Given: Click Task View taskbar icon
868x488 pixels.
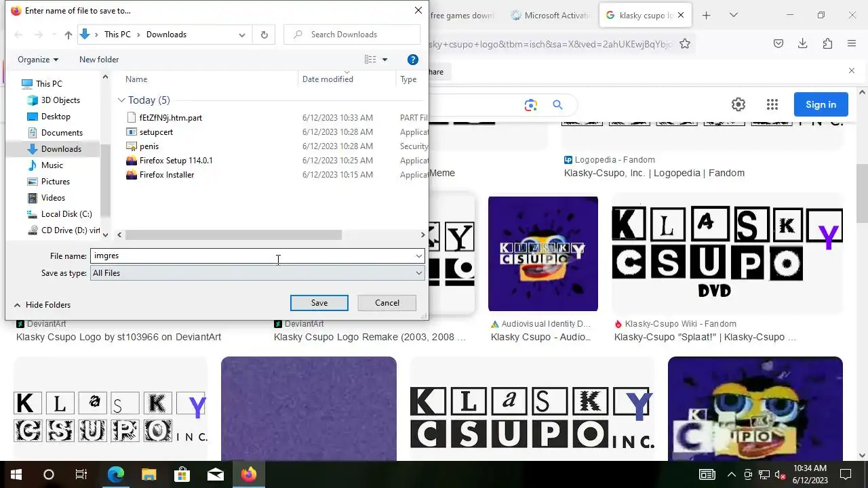Looking at the screenshot, I should click(81, 474).
